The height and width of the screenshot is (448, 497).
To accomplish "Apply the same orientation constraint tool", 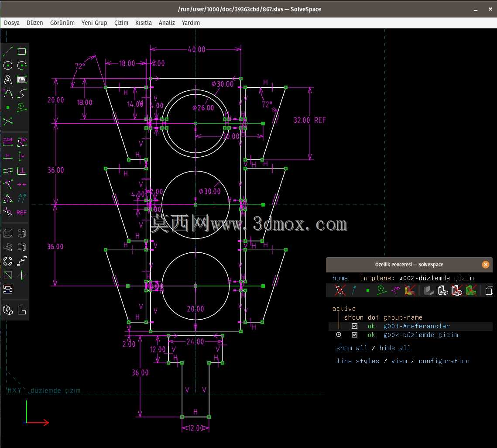I will pos(22,198).
